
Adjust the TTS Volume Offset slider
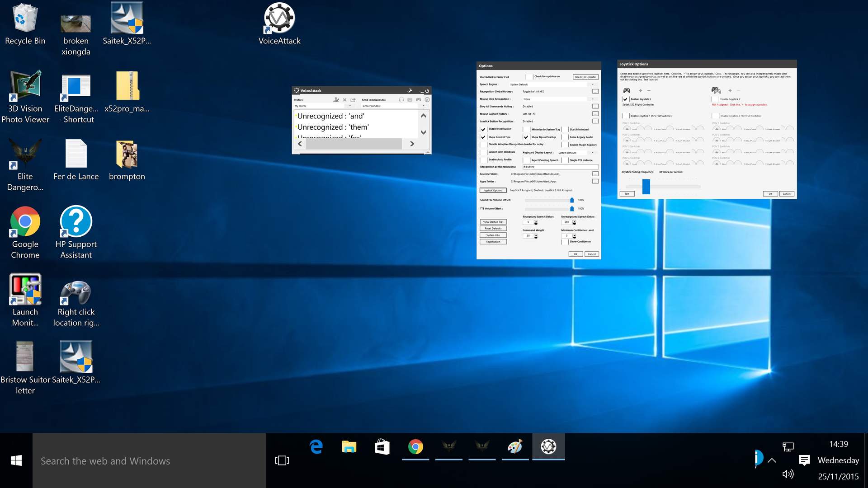click(571, 209)
